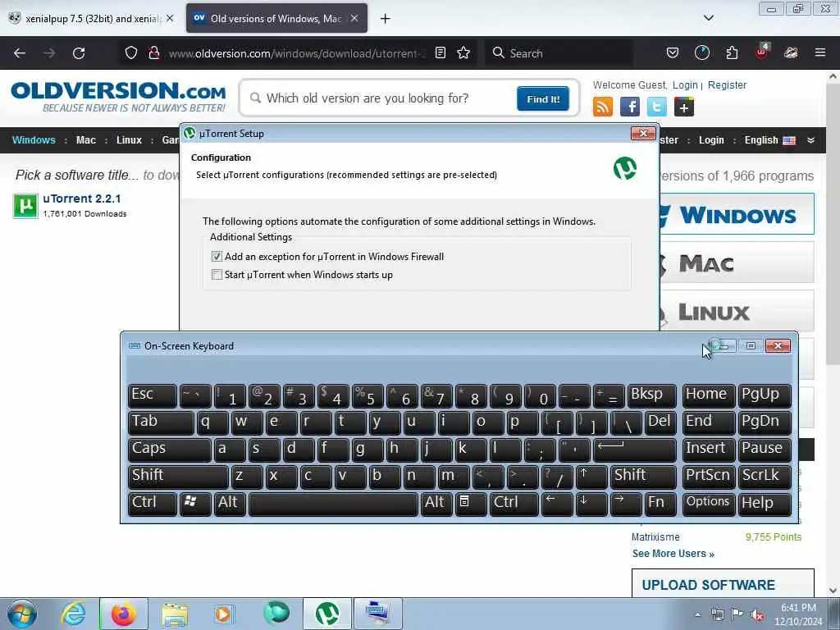Check Start µTorrent when Windows starts up
The height and width of the screenshot is (630, 840).
(x=217, y=275)
